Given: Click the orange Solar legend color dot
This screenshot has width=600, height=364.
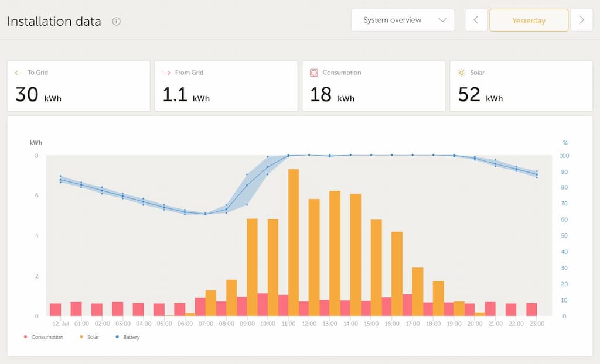Looking at the screenshot, I should [80, 337].
